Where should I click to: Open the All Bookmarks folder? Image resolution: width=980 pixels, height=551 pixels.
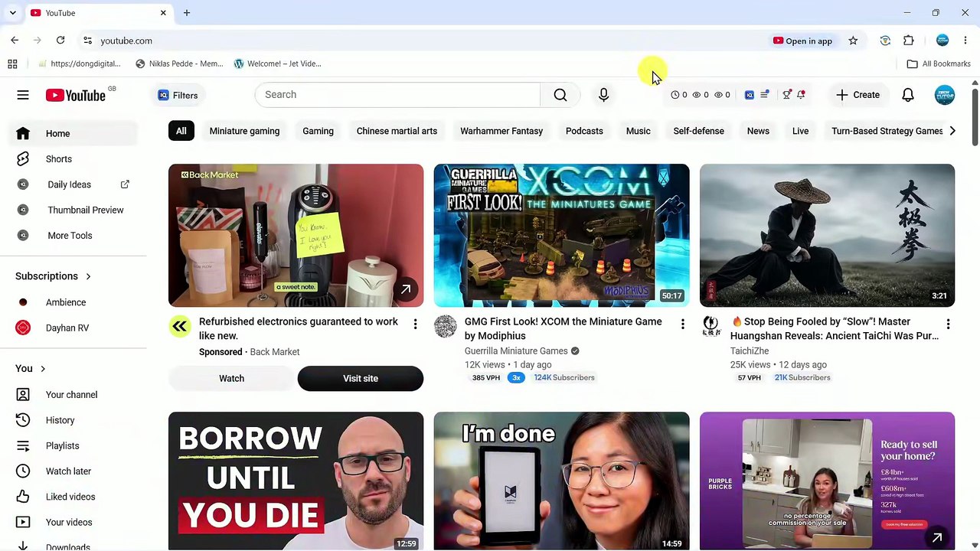[939, 64]
